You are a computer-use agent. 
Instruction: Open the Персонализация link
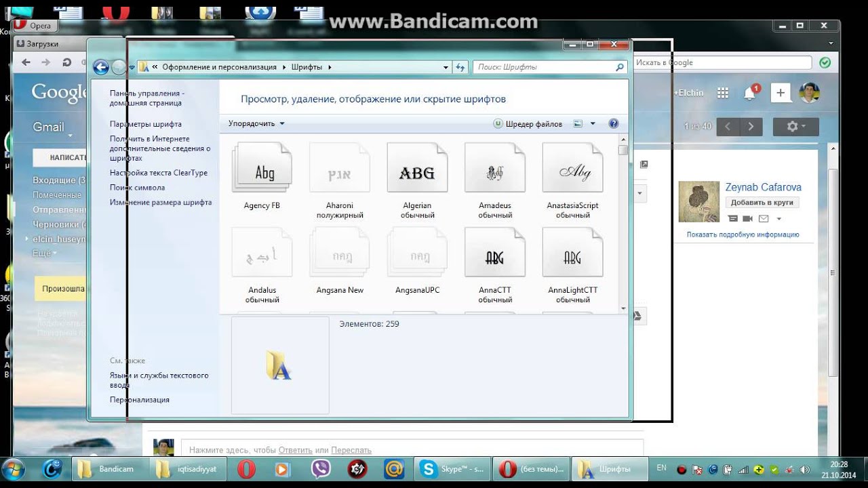point(140,400)
